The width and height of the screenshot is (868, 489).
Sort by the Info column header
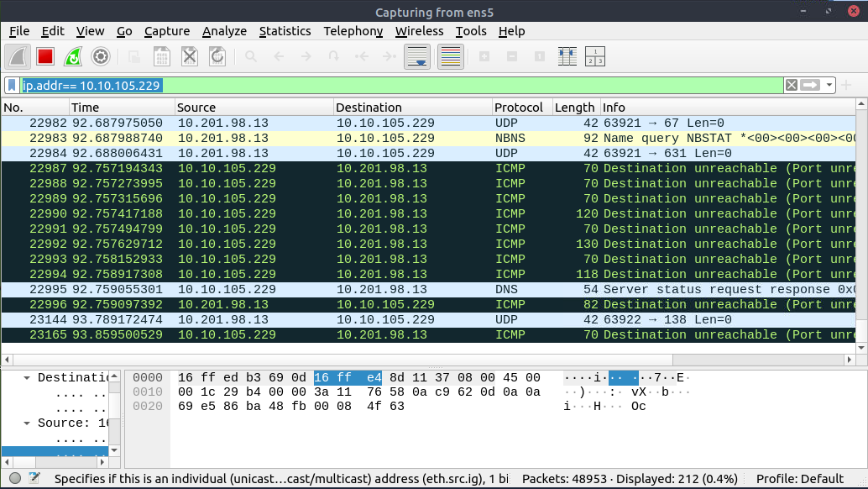pos(728,108)
